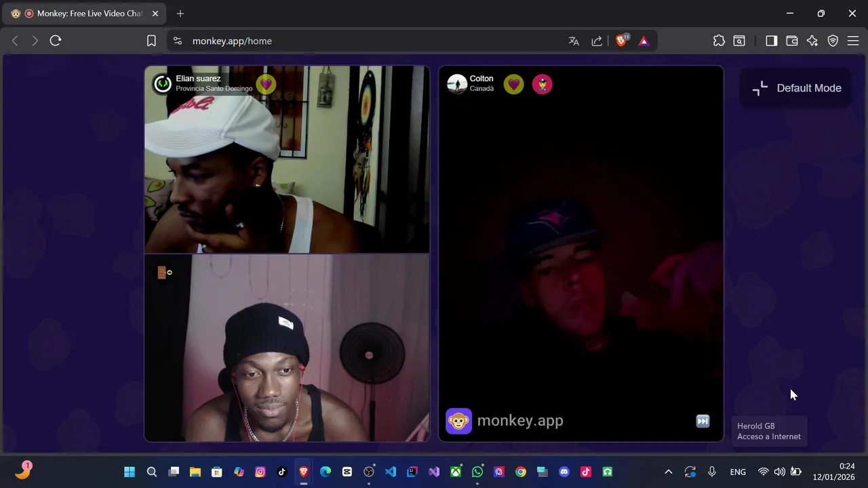The image size is (868, 488).
Task: Open Instagram from the taskbar
Action: click(x=260, y=472)
